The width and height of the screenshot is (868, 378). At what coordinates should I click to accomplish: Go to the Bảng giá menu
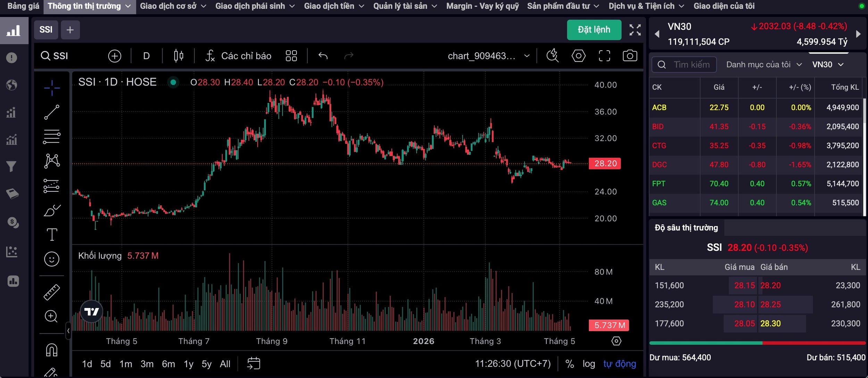click(23, 6)
